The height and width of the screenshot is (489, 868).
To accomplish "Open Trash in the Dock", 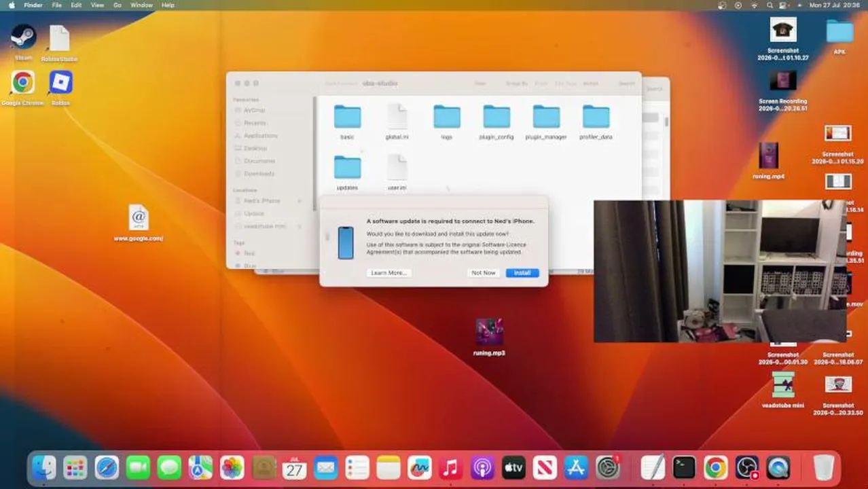I will (x=823, y=467).
